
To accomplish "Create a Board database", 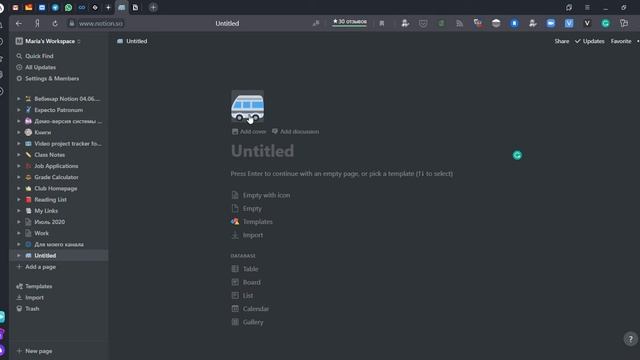I will [x=246, y=282].
